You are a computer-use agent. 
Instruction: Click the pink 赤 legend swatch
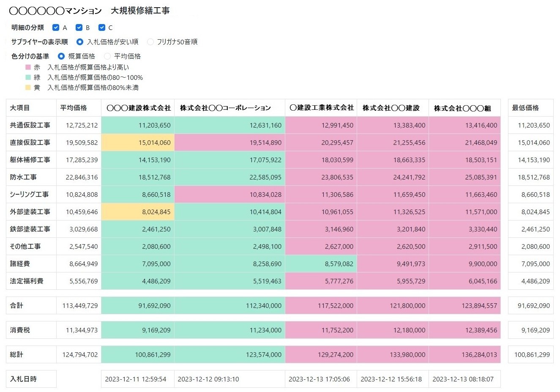[x=28, y=67]
